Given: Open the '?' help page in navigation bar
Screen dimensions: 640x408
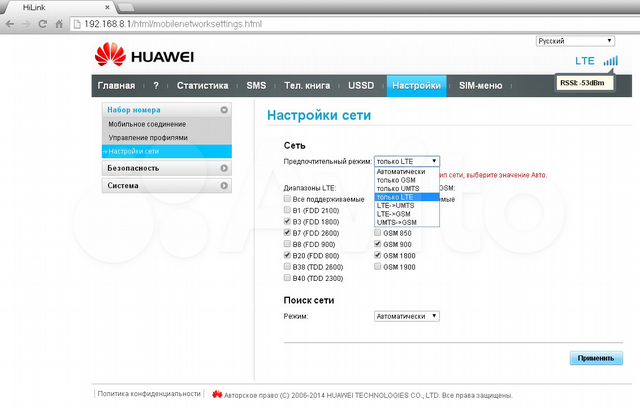Looking at the screenshot, I should point(156,86).
